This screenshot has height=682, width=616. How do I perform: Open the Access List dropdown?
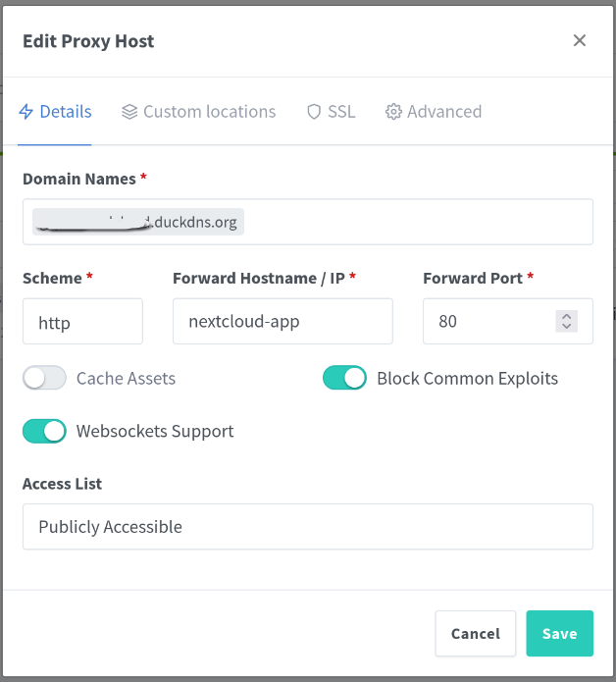[307, 527]
